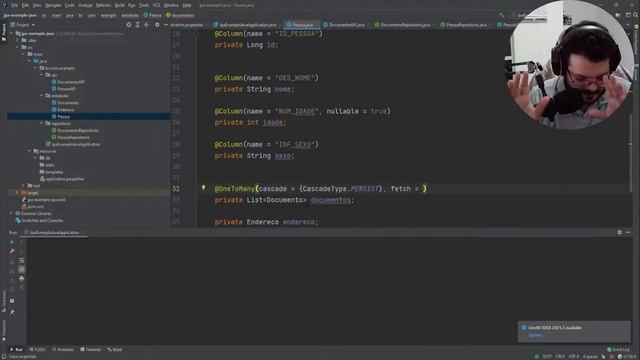
Task: Hide the Run panel with minus icon
Action: click(628, 232)
